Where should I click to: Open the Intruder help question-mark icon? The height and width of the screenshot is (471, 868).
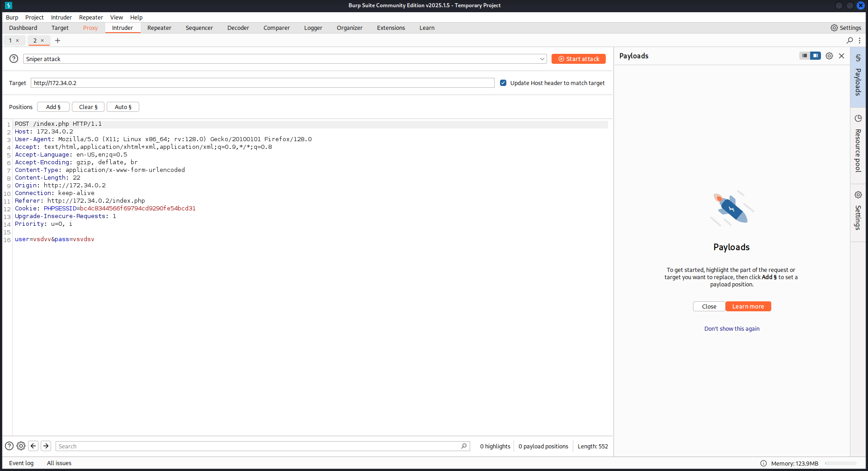pos(14,59)
